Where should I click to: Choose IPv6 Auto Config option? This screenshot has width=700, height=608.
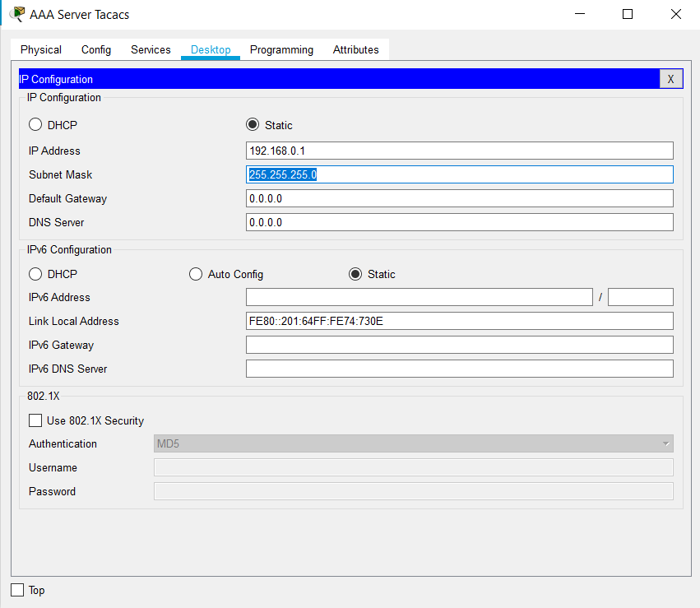tap(196, 274)
